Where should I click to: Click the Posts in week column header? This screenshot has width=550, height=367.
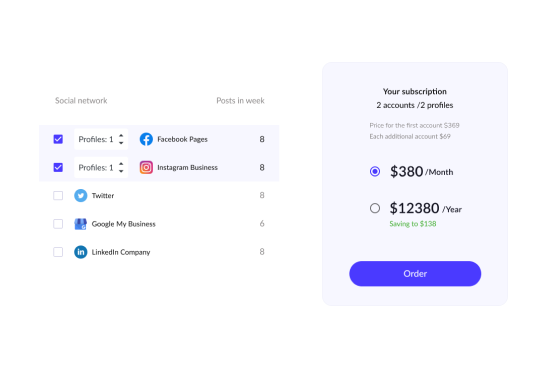point(240,101)
